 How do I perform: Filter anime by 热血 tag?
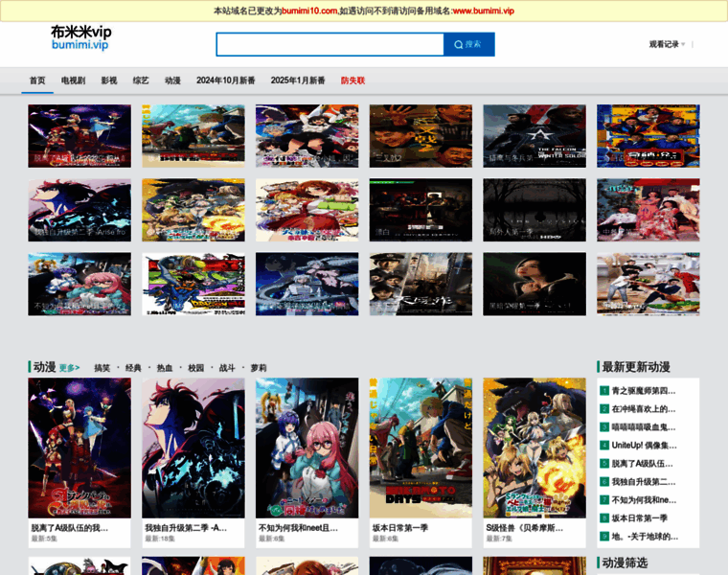tap(165, 368)
